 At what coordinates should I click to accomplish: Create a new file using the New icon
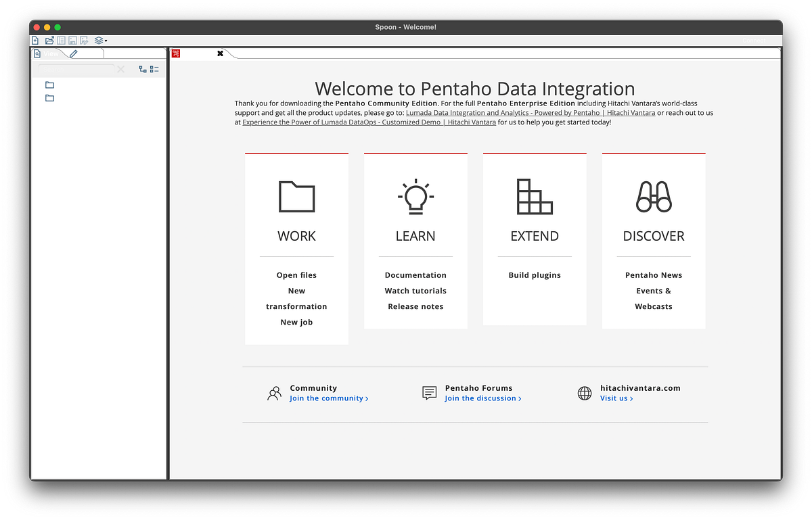(34, 40)
